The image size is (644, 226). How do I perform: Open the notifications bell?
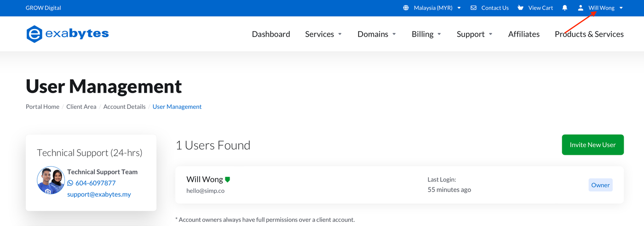(565, 8)
